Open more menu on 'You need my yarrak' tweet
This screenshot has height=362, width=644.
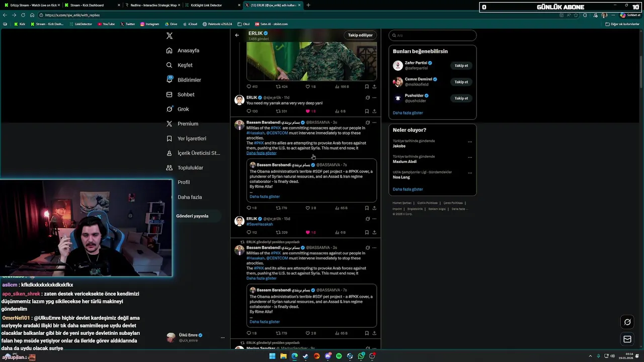point(374,98)
